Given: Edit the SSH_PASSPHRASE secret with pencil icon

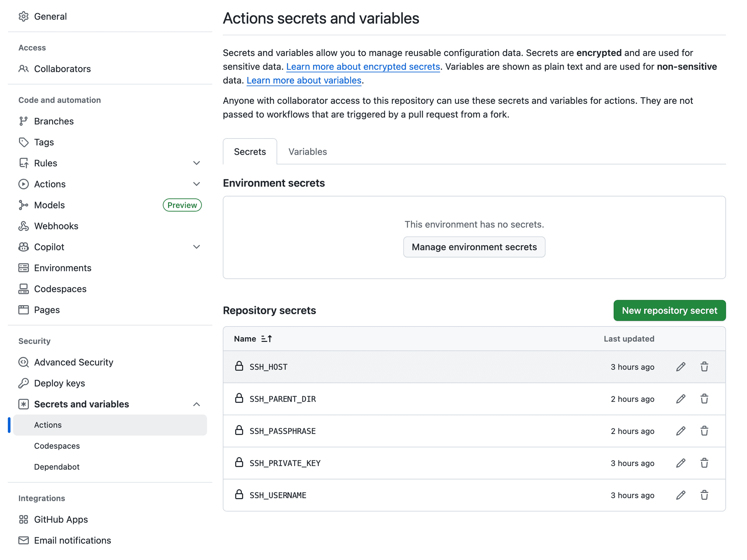Looking at the screenshot, I should 680,431.
